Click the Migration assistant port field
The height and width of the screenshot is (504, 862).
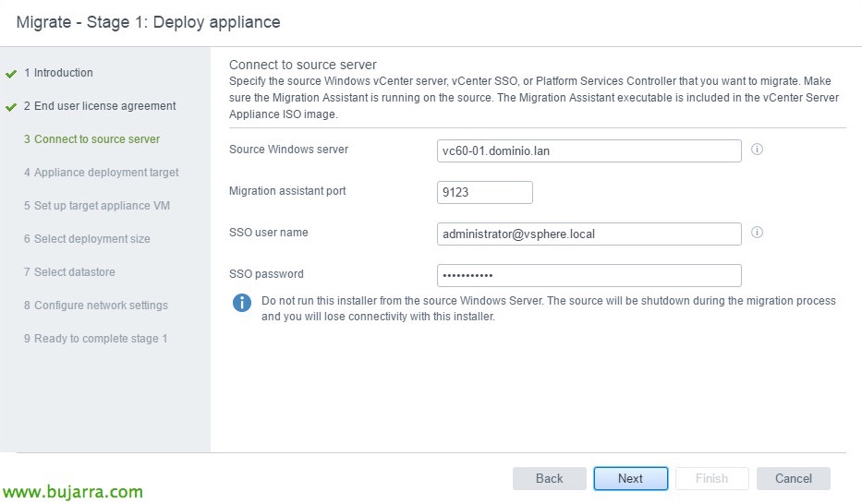tap(484, 192)
